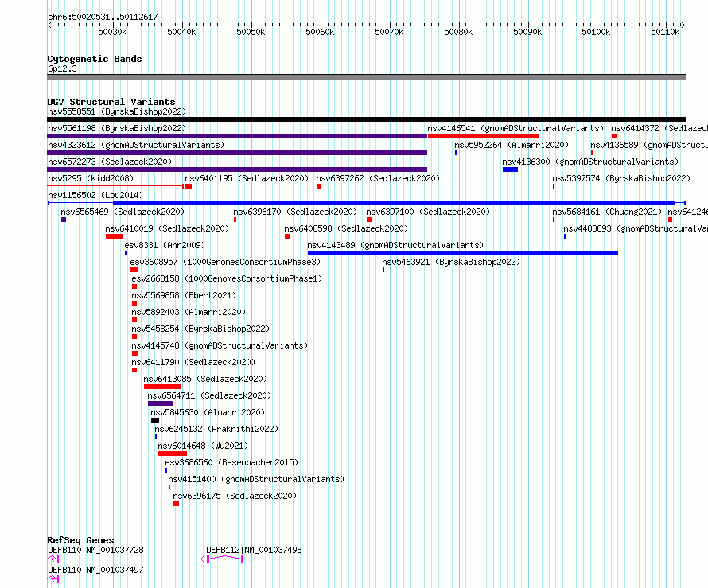Click nsv4151400 (gnomADStructuralVariants) label
The height and width of the screenshot is (588, 708).
(x=256, y=479)
